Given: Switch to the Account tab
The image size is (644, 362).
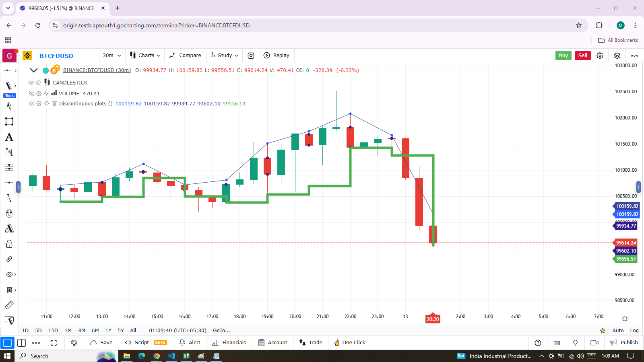Looking at the screenshot, I should point(273,343).
